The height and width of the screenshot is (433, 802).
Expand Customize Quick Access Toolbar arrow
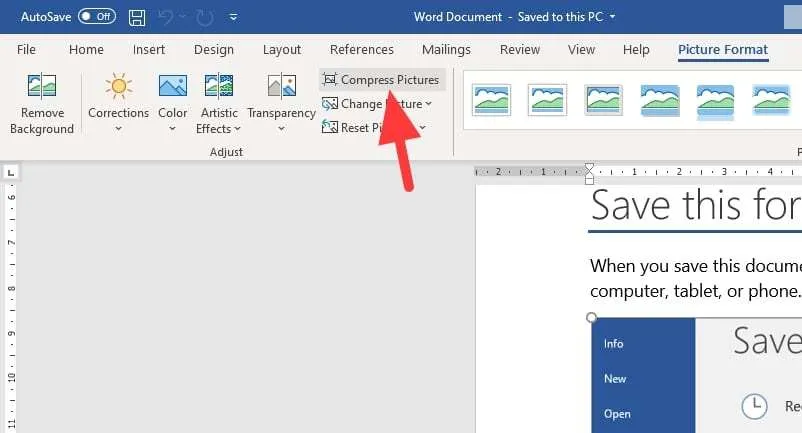tap(233, 17)
